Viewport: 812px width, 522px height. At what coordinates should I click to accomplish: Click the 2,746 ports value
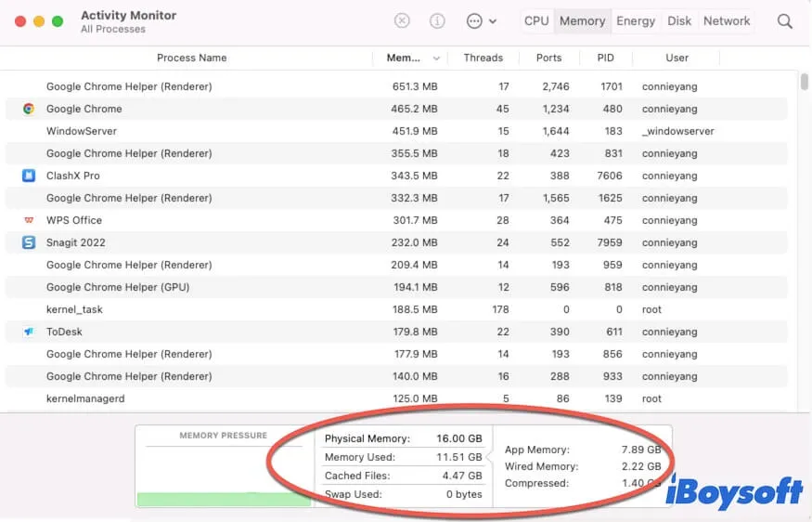[x=556, y=86]
